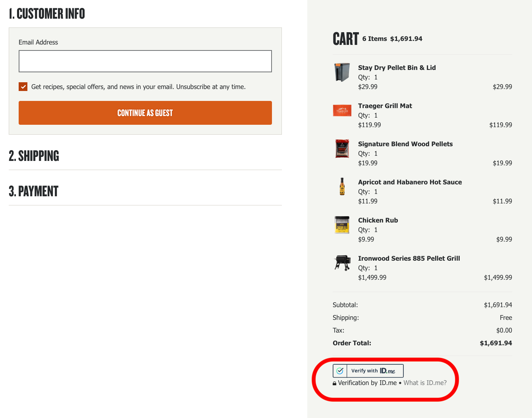
Task: Expand the 2. Shipping section
Action: [34, 156]
